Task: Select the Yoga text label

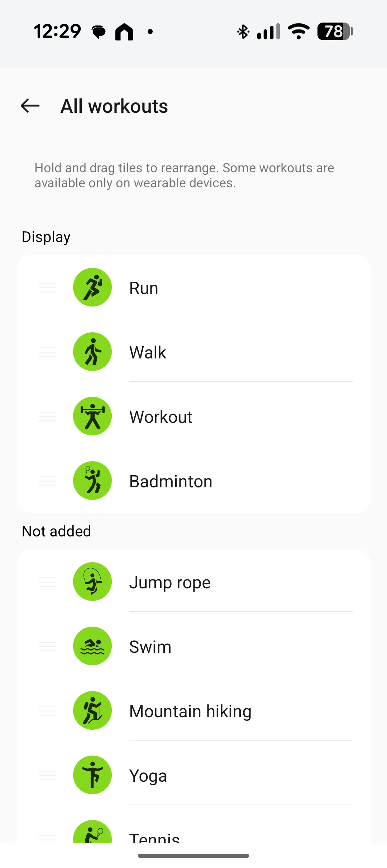Action: pos(148,776)
